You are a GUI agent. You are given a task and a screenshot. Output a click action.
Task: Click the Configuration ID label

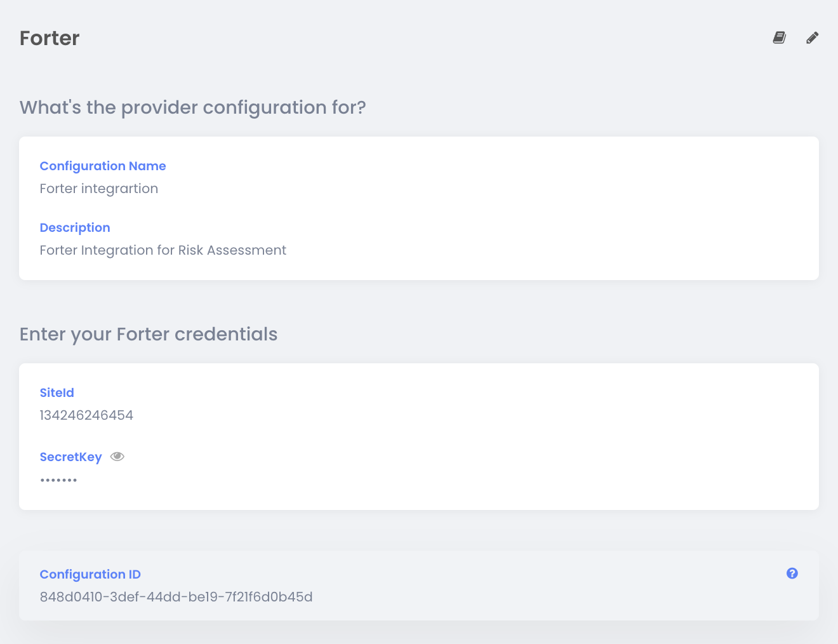[90, 574]
